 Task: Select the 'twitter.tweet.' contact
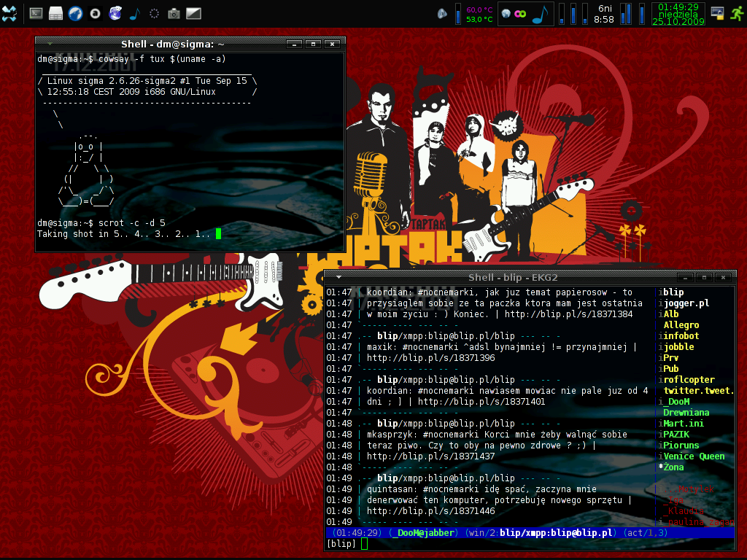pos(698,391)
